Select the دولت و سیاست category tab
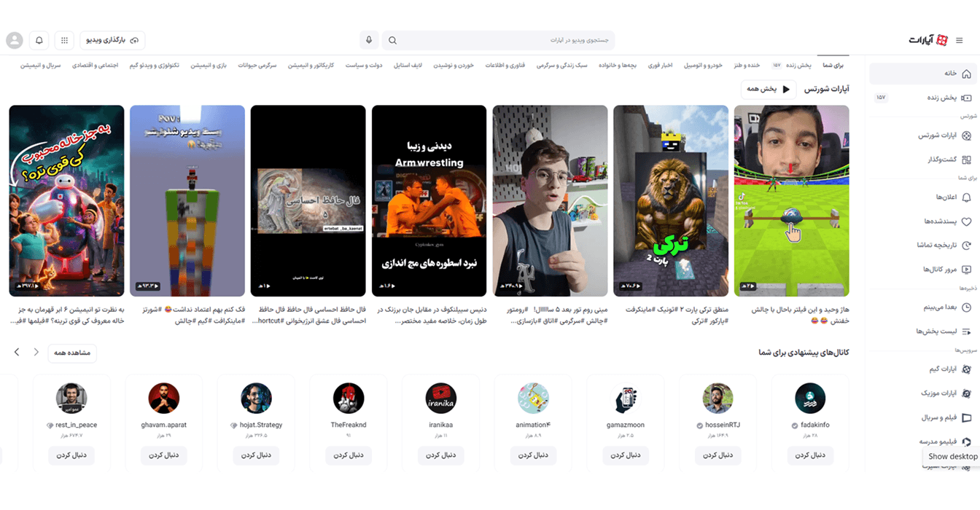The width and height of the screenshot is (980, 510). (363, 66)
